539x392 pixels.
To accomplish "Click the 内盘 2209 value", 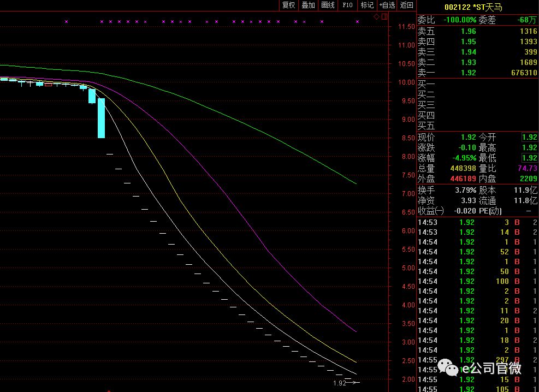I will point(528,179).
